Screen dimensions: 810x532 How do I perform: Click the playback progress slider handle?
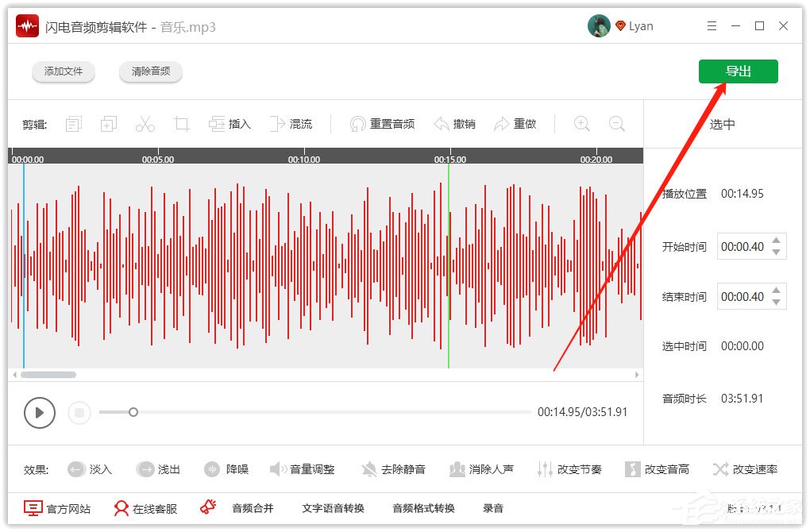pyautogui.click(x=133, y=412)
